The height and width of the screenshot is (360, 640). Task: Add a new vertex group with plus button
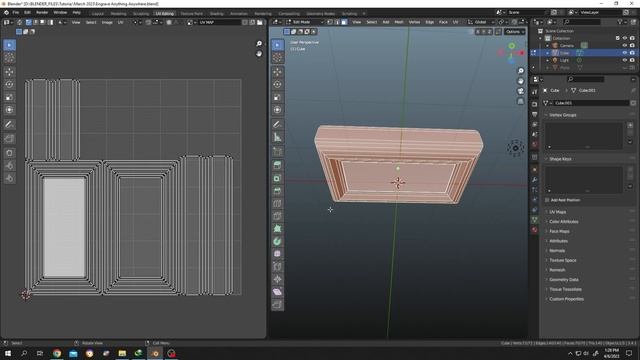[630, 125]
